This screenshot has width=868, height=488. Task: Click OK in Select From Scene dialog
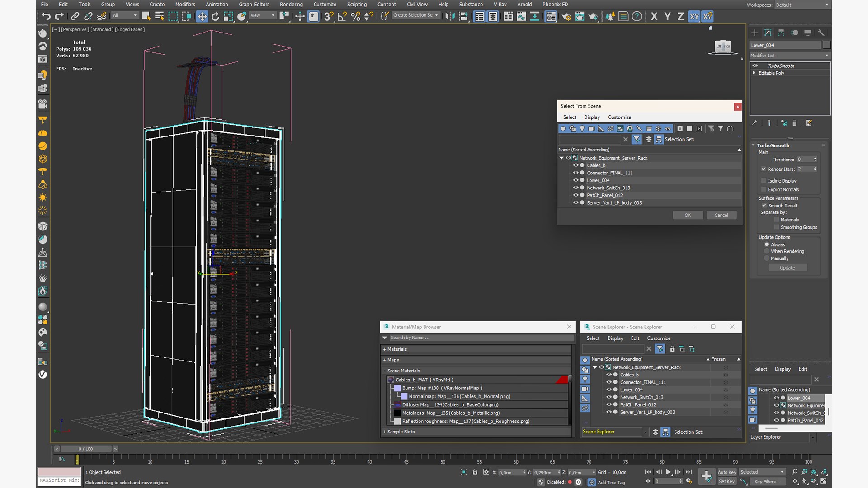point(688,216)
